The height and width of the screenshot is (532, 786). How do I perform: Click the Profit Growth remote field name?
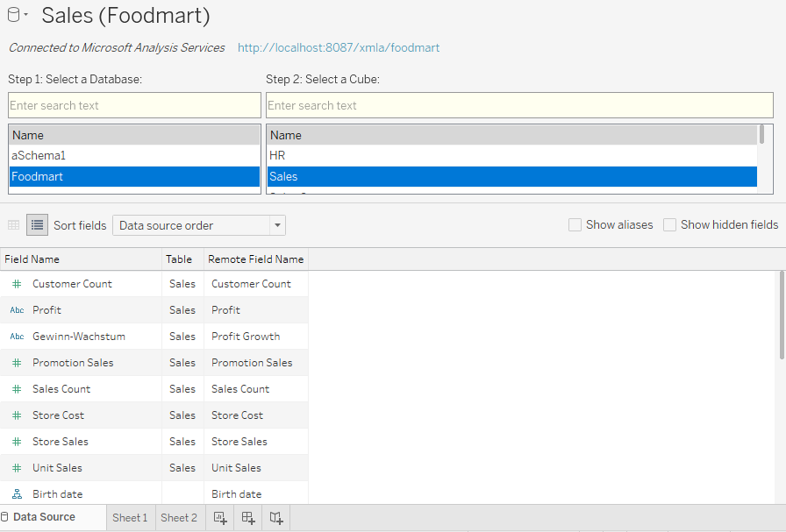tap(246, 337)
